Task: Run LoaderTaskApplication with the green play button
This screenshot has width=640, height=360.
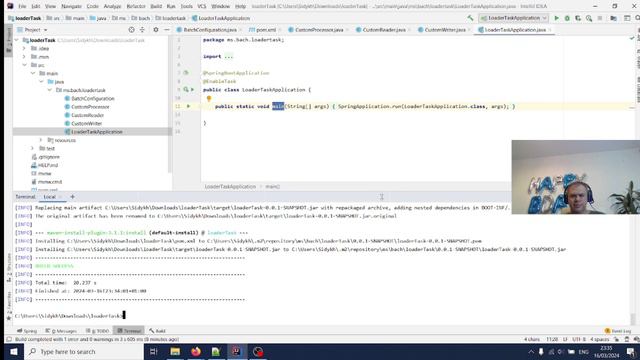Action: coord(556,18)
